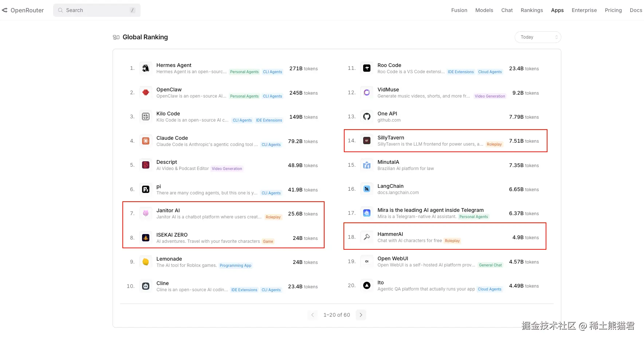Open the Open WebUI app link
The width and height of the screenshot is (644, 340).
[x=393, y=258]
